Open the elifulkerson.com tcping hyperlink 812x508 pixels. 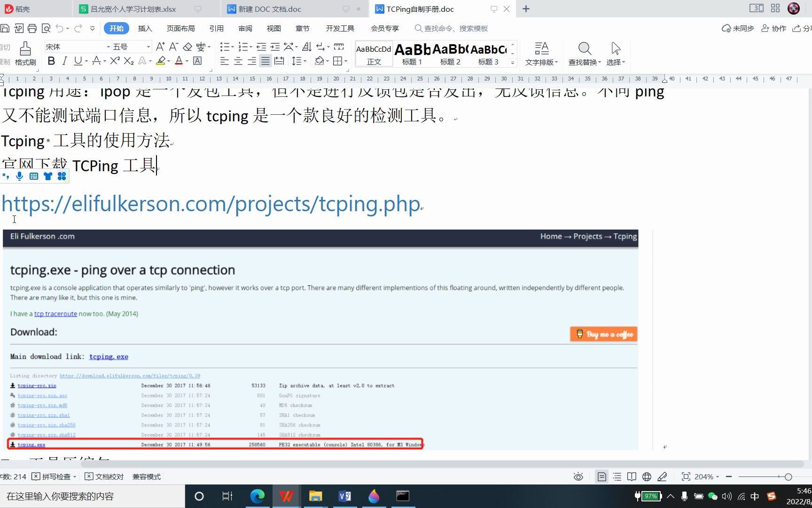(x=211, y=204)
